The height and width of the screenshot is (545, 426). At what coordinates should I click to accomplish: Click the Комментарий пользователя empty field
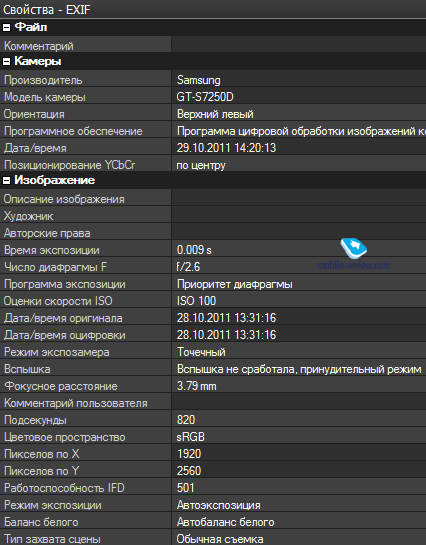(x=299, y=403)
